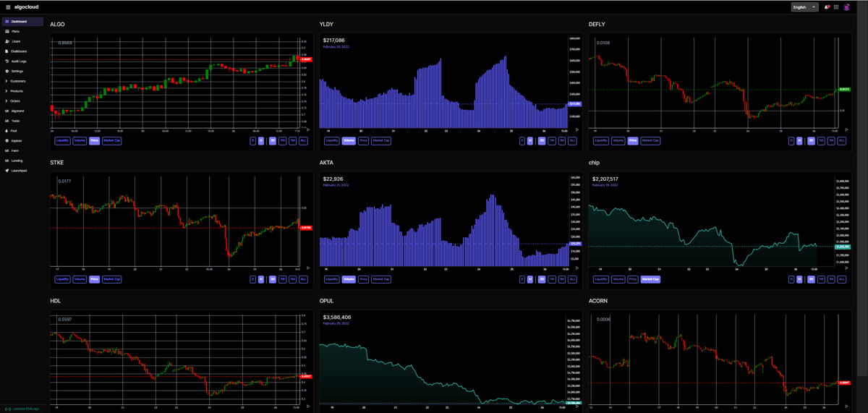
Task: Open the English language dropdown
Action: [x=804, y=7]
